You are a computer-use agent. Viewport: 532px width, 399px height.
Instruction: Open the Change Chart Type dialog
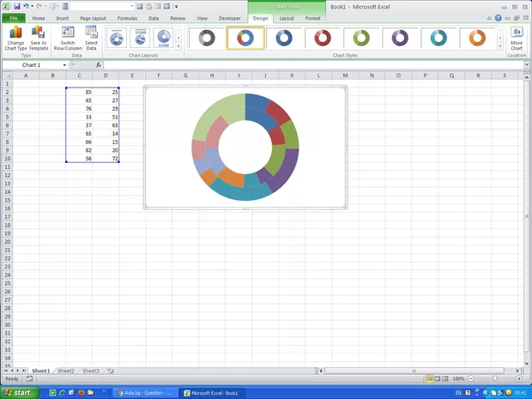click(x=15, y=39)
